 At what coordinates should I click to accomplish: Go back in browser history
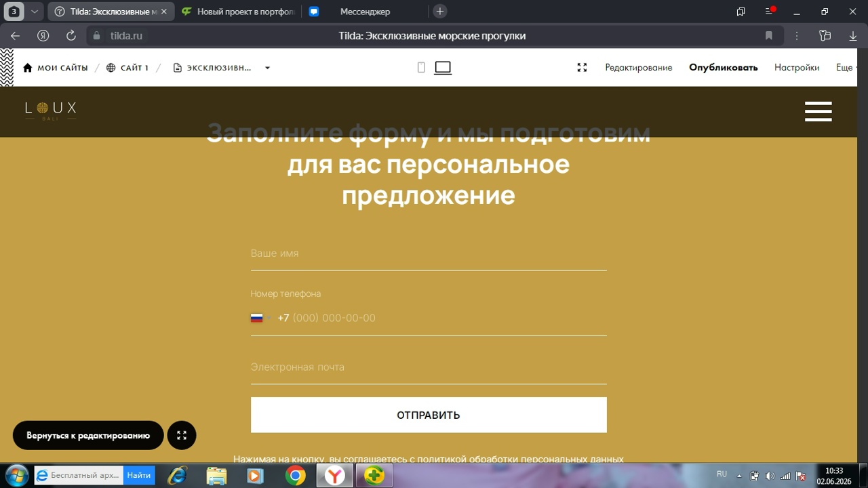click(15, 36)
